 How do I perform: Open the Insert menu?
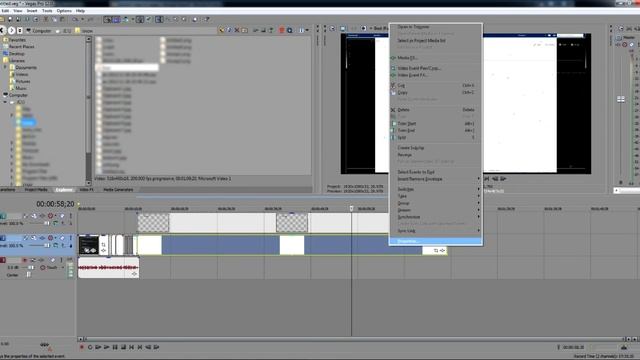32,11
